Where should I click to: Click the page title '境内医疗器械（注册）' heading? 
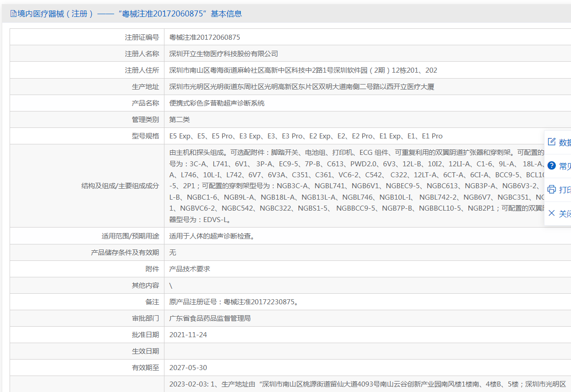(55, 14)
